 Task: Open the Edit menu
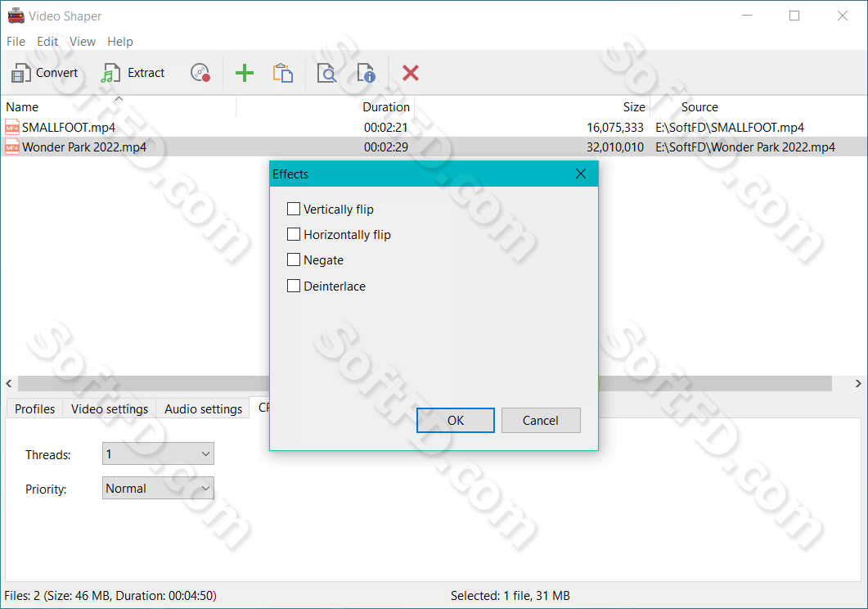[x=47, y=42]
